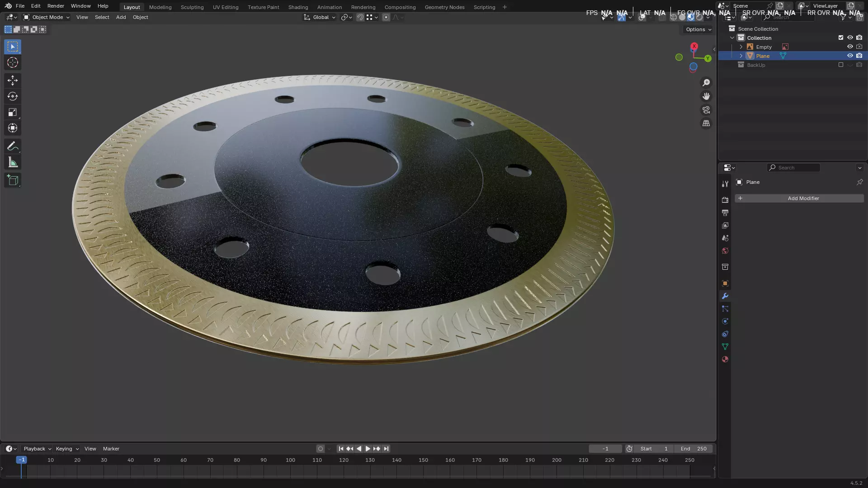
Task: Open the View Layer properties tab
Action: 725,225
